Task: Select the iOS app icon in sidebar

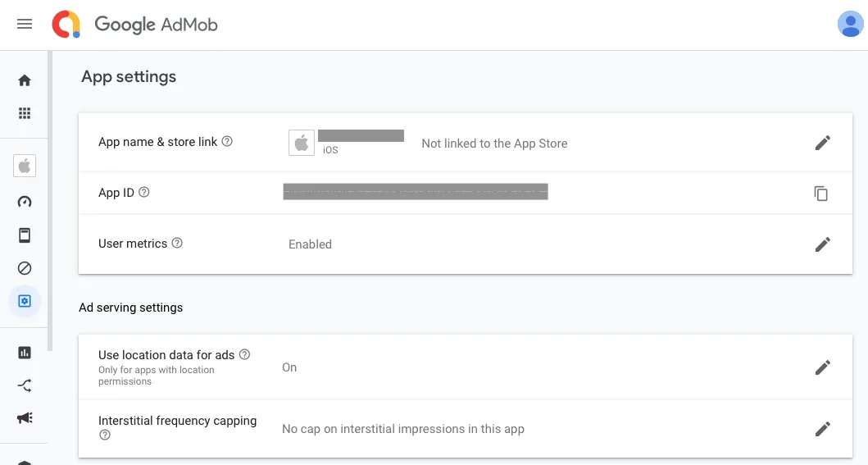Action: tap(25, 166)
